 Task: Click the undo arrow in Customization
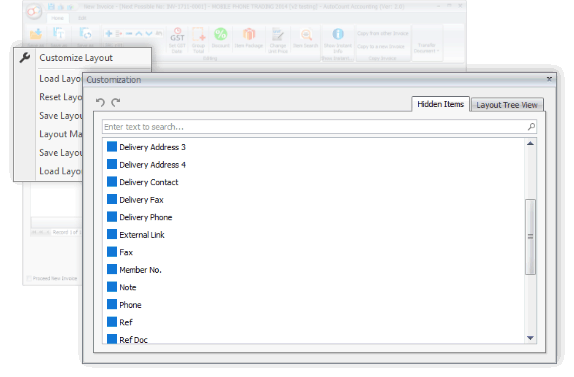(x=100, y=102)
